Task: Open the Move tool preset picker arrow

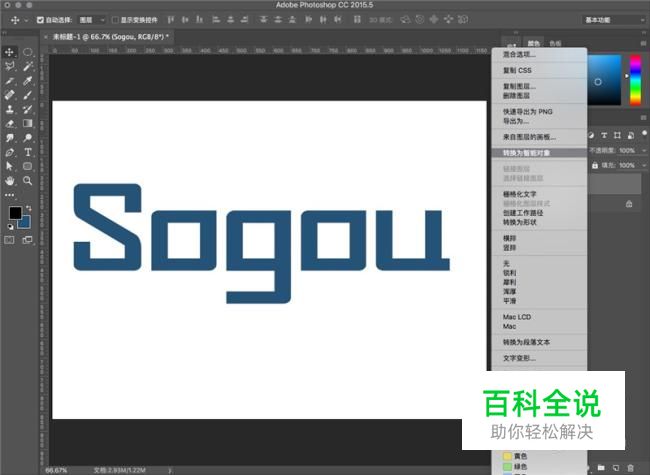Action: 26,20
